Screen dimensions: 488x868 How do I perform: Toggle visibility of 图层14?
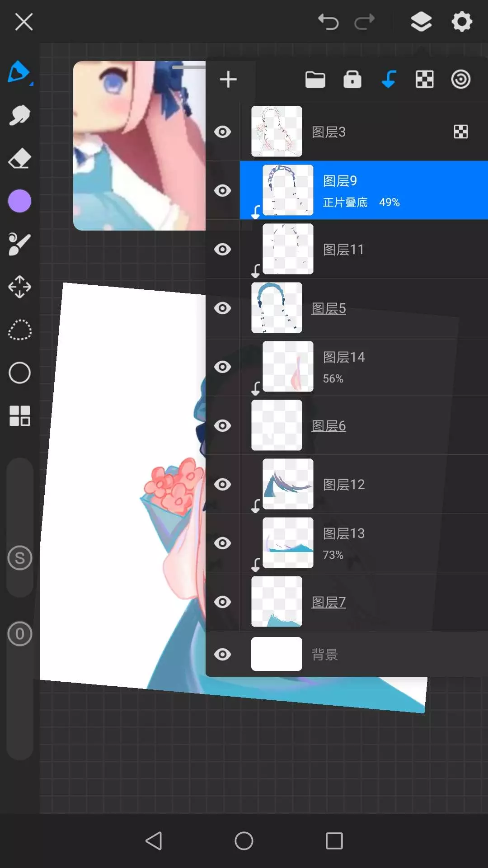[x=222, y=367]
